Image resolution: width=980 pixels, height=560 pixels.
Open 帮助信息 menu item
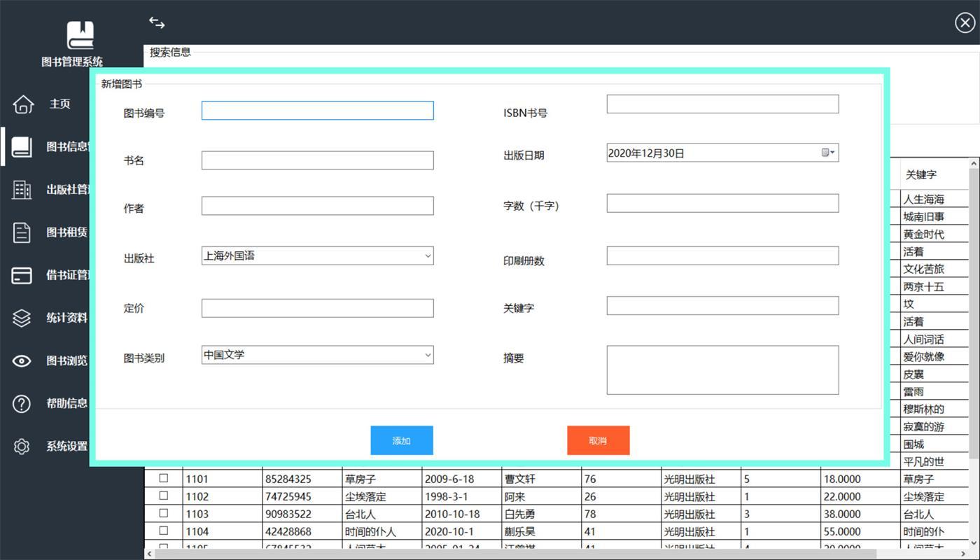pos(67,403)
